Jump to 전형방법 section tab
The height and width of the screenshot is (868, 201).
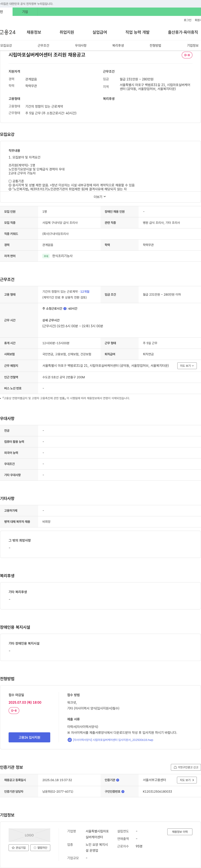pos(155,45)
